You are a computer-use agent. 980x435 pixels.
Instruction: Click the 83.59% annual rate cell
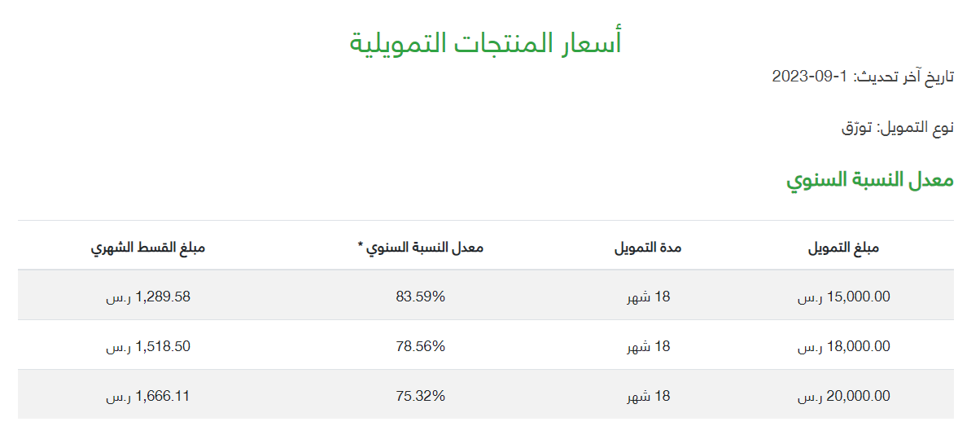coord(421,297)
